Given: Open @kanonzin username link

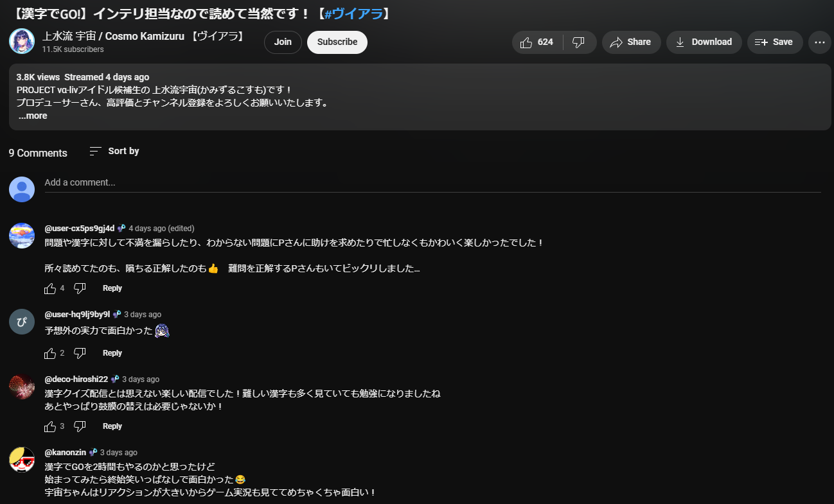Looking at the screenshot, I should pos(66,453).
